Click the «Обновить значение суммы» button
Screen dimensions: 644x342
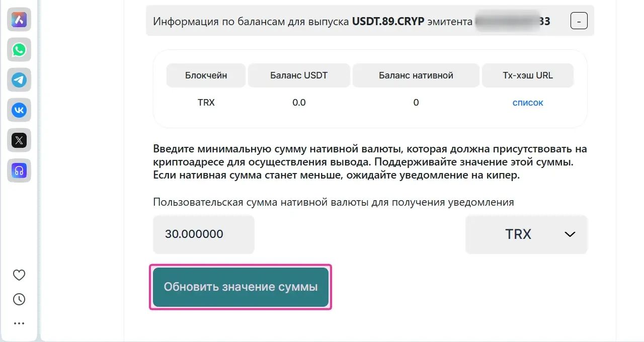[x=240, y=287]
